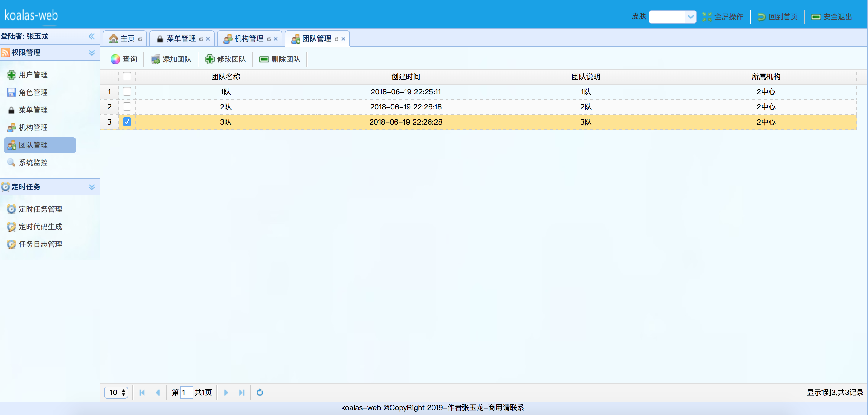868x415 pixels.
Task: Click the 所属机构 column header
Action: (766, 77)
